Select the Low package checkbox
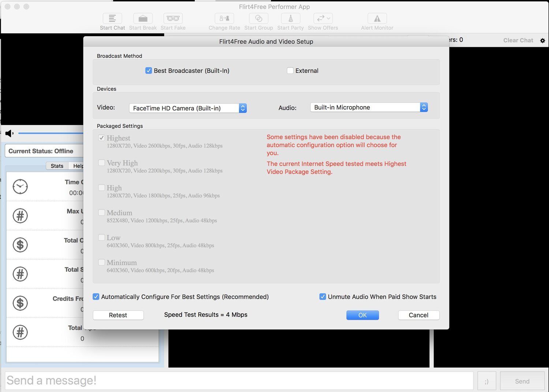 point(101,237)
